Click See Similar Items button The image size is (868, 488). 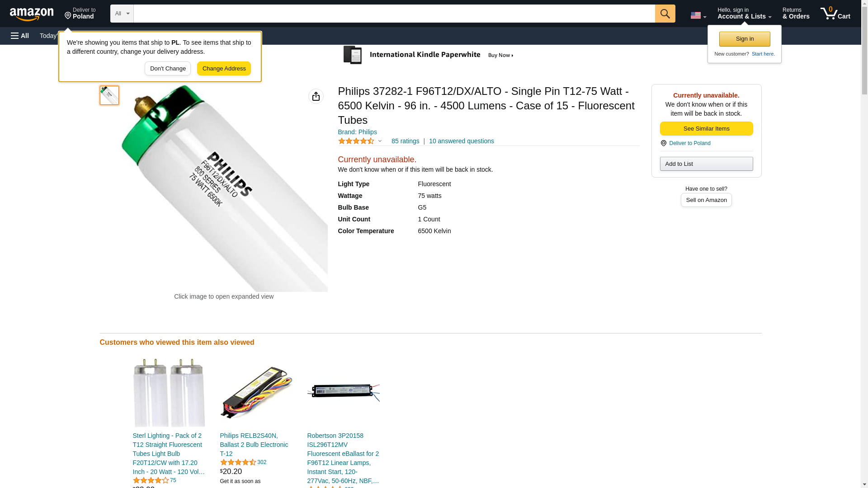(706, 129)
